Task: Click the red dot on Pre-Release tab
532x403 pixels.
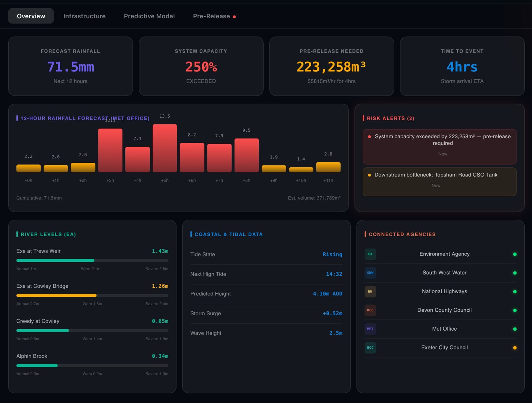Action: (x=234, y=17)
